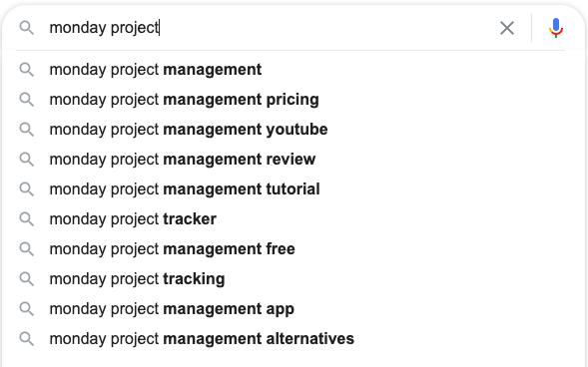Clear the search box with X icon
This screenshot has height=367, width=588.
[x=506, y=28]
